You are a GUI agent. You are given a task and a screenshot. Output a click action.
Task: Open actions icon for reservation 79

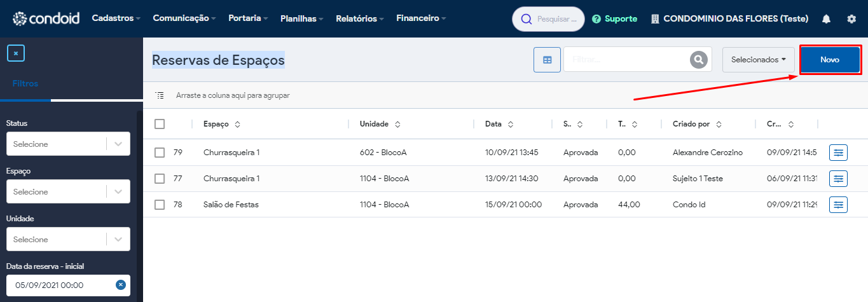click(838, 153)
